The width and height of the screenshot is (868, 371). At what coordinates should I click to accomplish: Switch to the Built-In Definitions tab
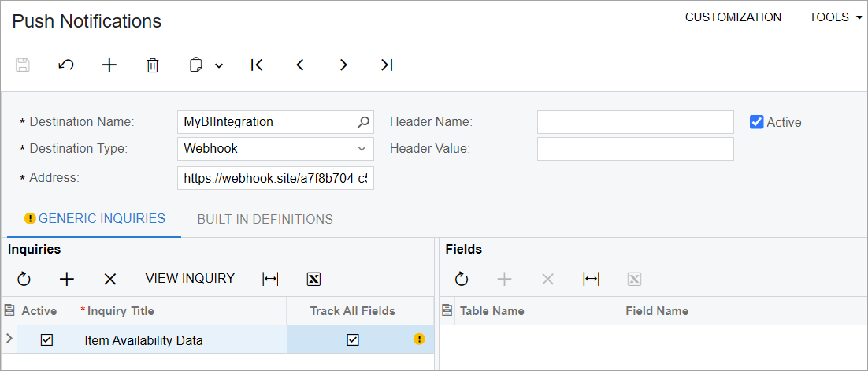265,219
